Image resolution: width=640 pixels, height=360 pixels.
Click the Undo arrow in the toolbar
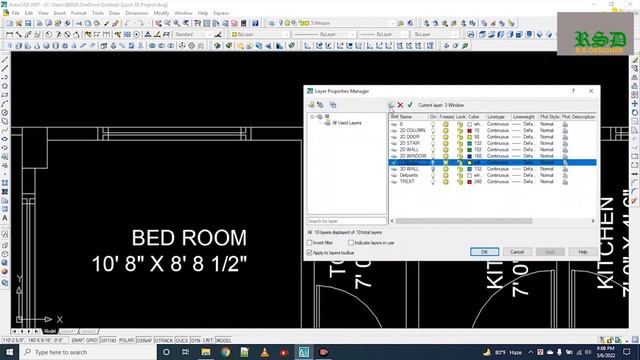(x=128, y=23)
